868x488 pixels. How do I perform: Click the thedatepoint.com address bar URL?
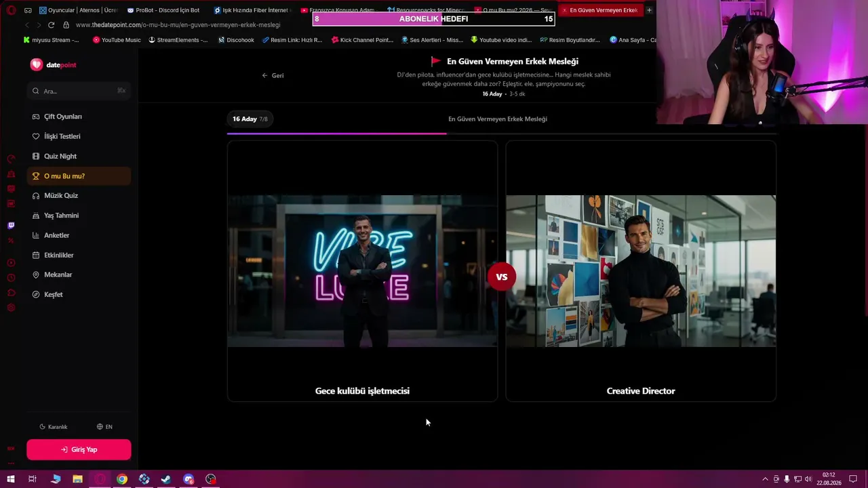(178, 25)
